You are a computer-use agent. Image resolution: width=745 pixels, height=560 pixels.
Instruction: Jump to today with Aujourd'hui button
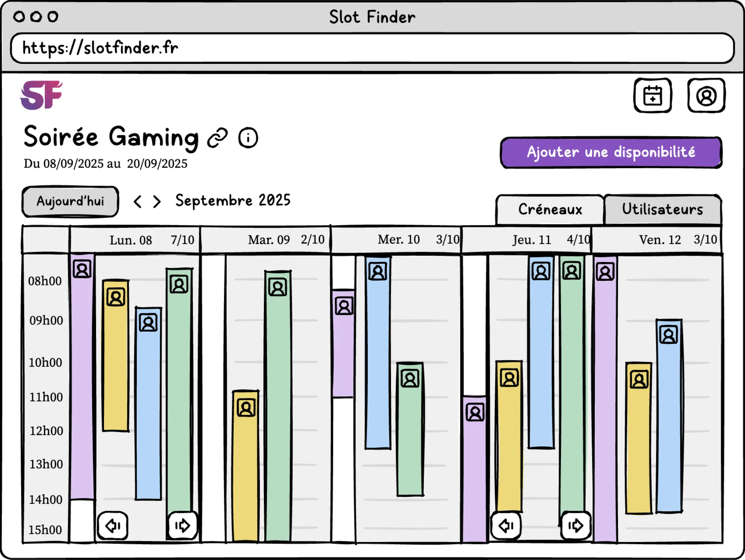(x=71, y=202)
